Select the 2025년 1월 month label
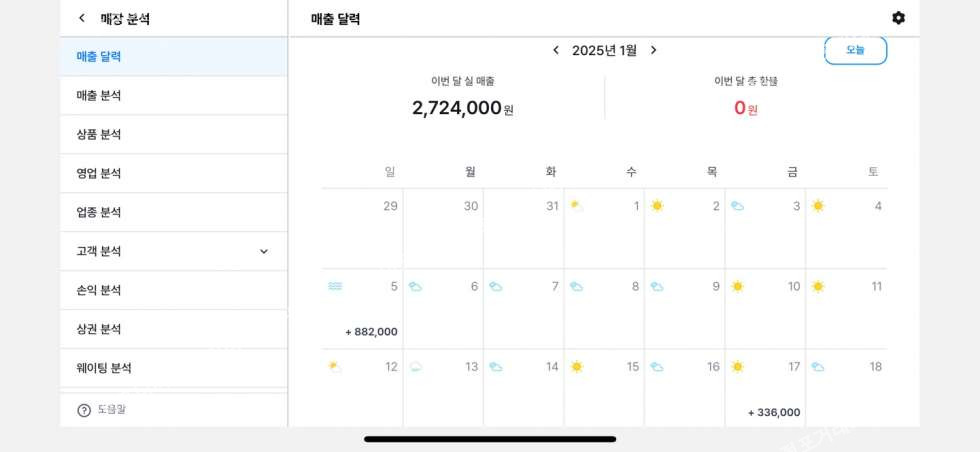The height and width of the screenshot is (452, 980). (x=604, y=51)
